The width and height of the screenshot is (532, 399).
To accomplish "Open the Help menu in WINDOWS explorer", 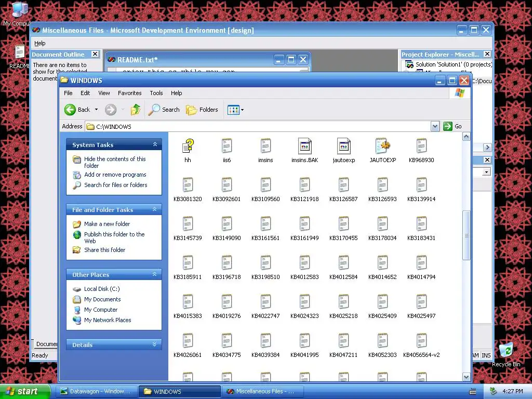I will 176,93.
